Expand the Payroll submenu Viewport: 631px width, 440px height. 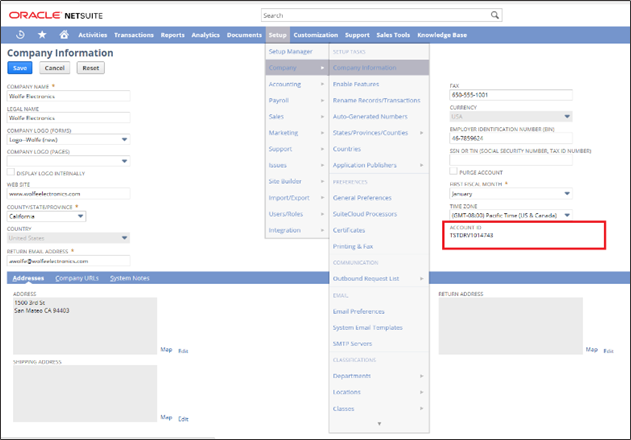297,100
